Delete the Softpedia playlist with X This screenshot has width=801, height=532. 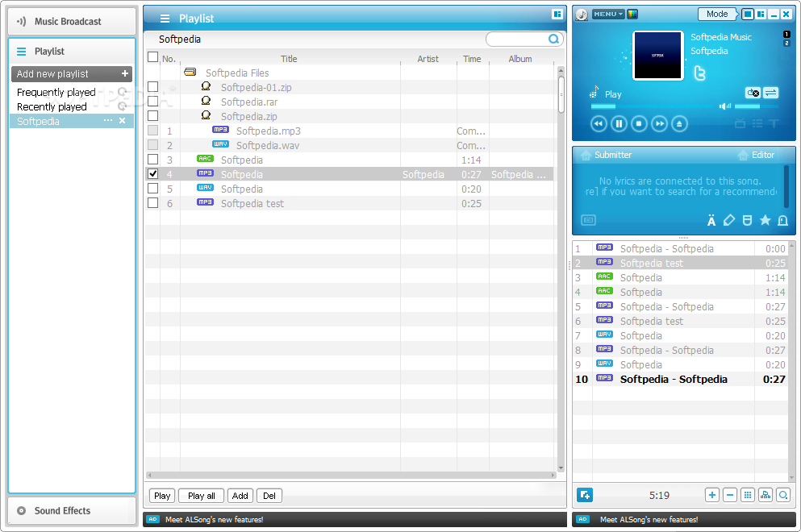point(122,120)
